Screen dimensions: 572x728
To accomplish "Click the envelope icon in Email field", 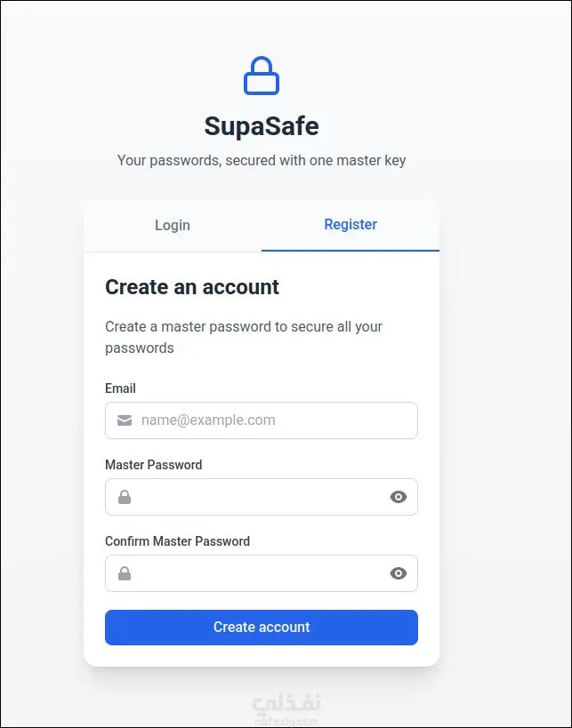I will click(125, 420).
